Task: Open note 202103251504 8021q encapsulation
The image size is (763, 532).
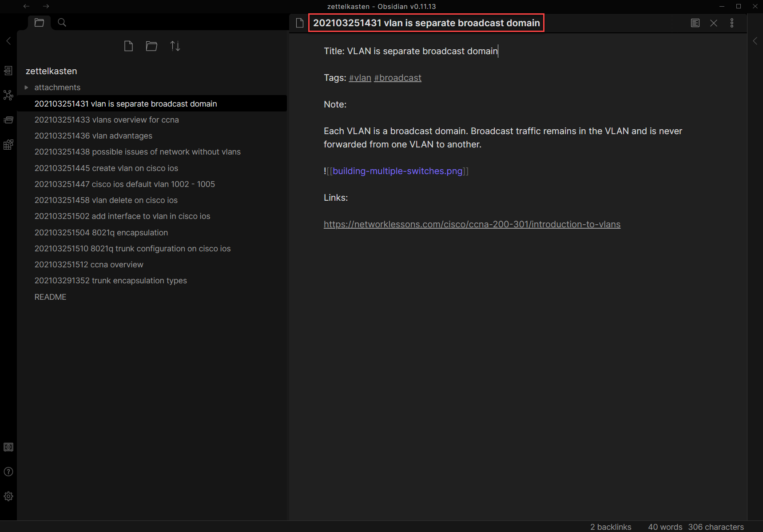Action: click(x=152, y=233)
